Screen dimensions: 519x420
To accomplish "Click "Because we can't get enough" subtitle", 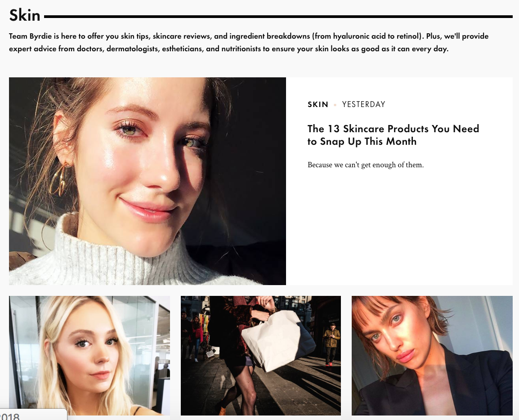I will click(x=366, y=165).
